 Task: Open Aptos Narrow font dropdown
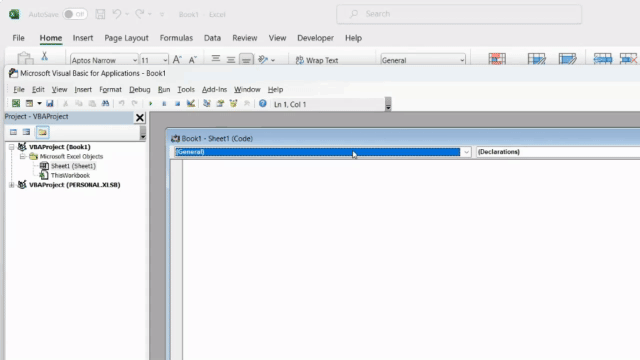pyautogui.click(x=135, y=60)
